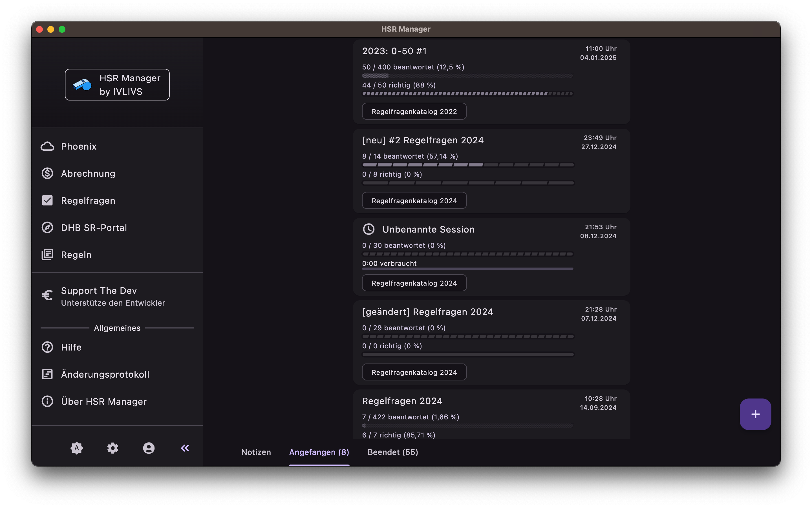Click the 7 / 422 beantwortet text

point(410,417)
